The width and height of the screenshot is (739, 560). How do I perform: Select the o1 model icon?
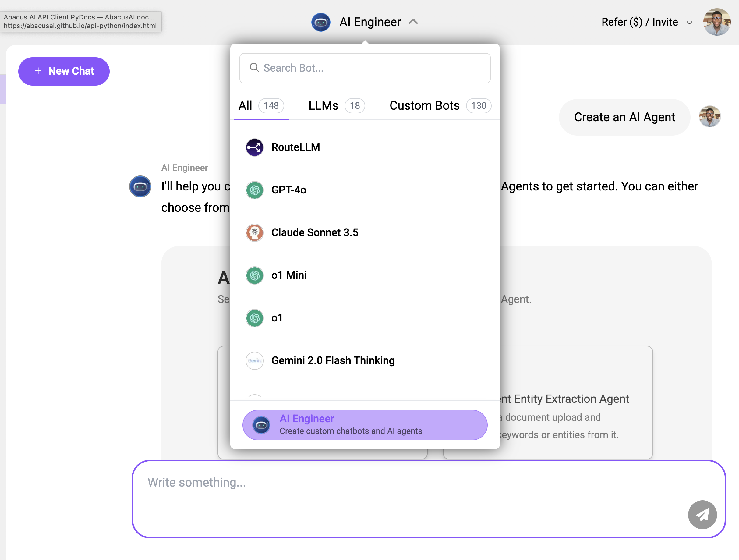point(255,318)
